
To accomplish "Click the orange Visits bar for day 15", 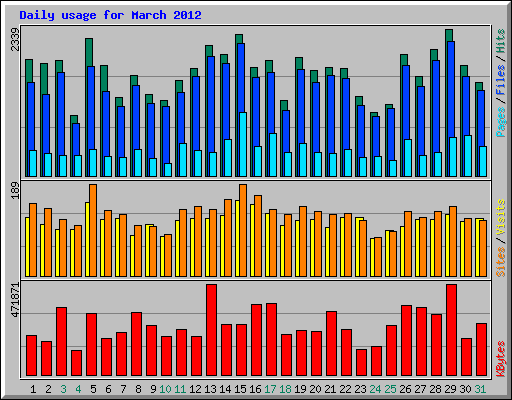I will 243,230.
